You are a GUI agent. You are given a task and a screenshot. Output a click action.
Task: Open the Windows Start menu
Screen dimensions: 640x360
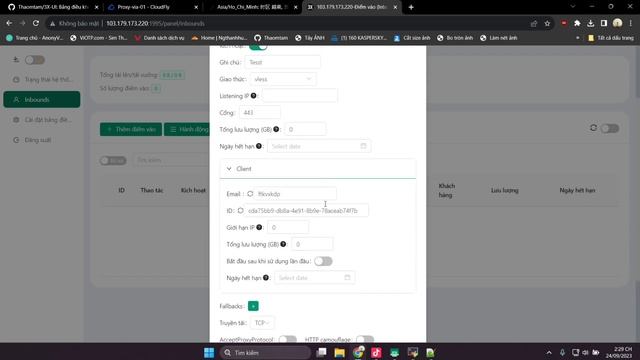(209, 352)
